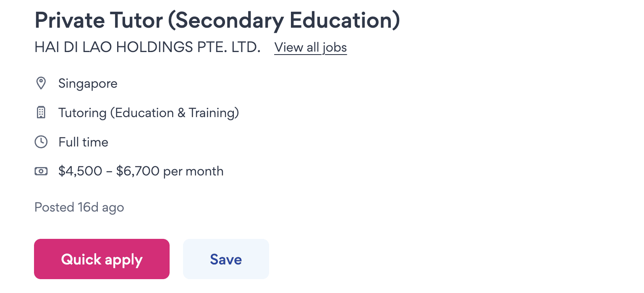
Task: Click the Posted 16d ago text
Action: (x=79, y=207)
